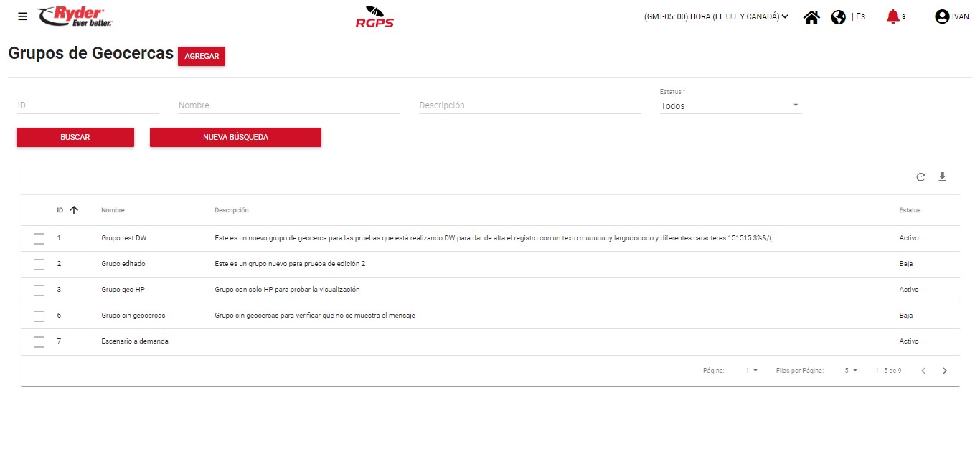Viewport: 980px width, 469px height.
Task: Check the Escenario a demanda row
Action: point(39,342)
